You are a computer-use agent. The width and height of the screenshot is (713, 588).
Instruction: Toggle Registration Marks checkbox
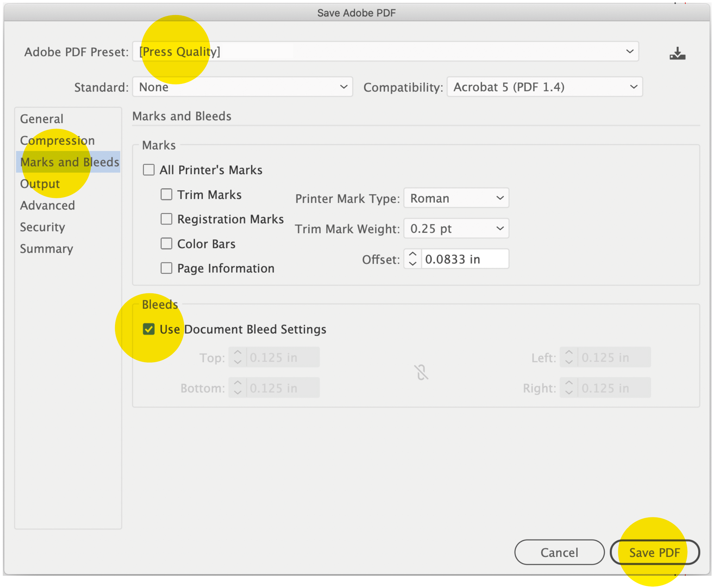coord(166,219)
